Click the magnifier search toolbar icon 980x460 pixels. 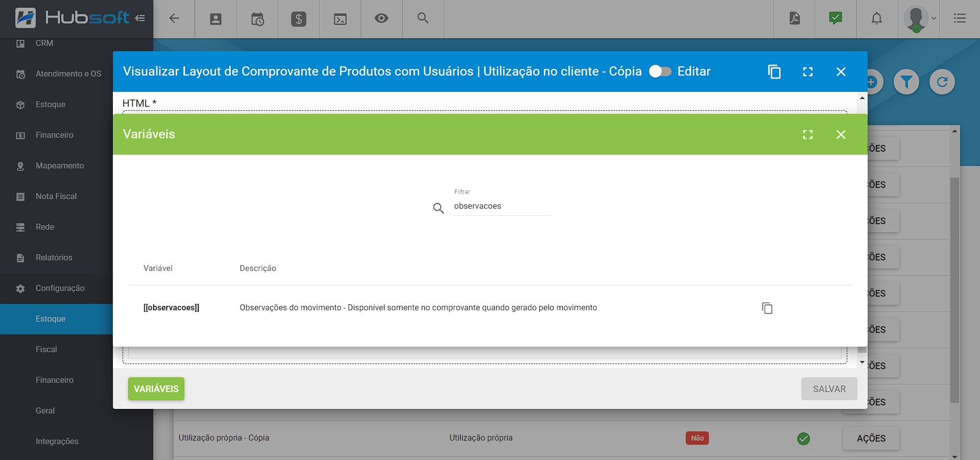click(423, 18)
